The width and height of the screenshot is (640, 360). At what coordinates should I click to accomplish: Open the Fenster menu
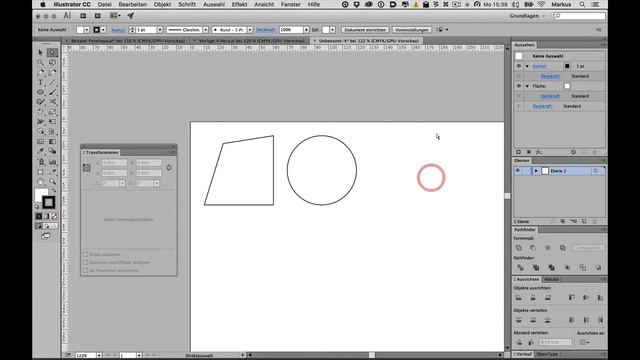click(291, 4)
